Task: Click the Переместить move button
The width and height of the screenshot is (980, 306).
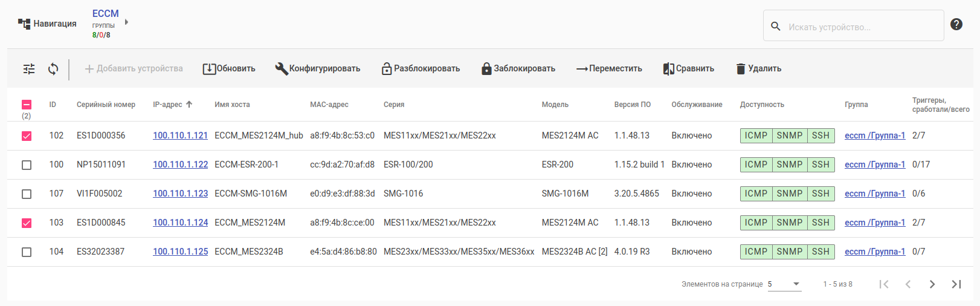Action: pyautogui.click(x=609, y=69)
